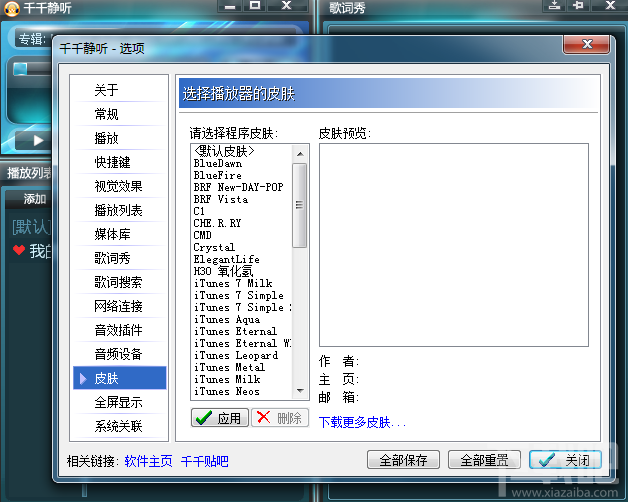
Task: Click the 全部重置 button
Action: [484, 460]
